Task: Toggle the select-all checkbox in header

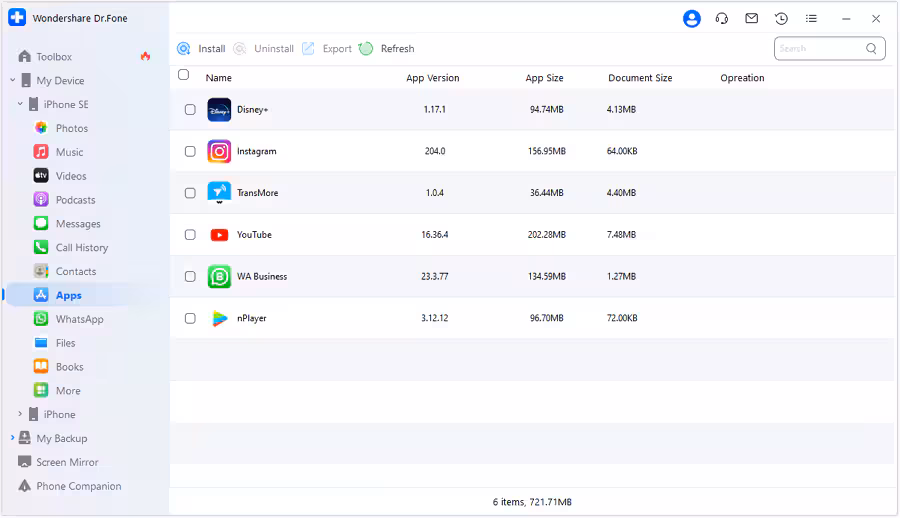Action: coord(184,75)
